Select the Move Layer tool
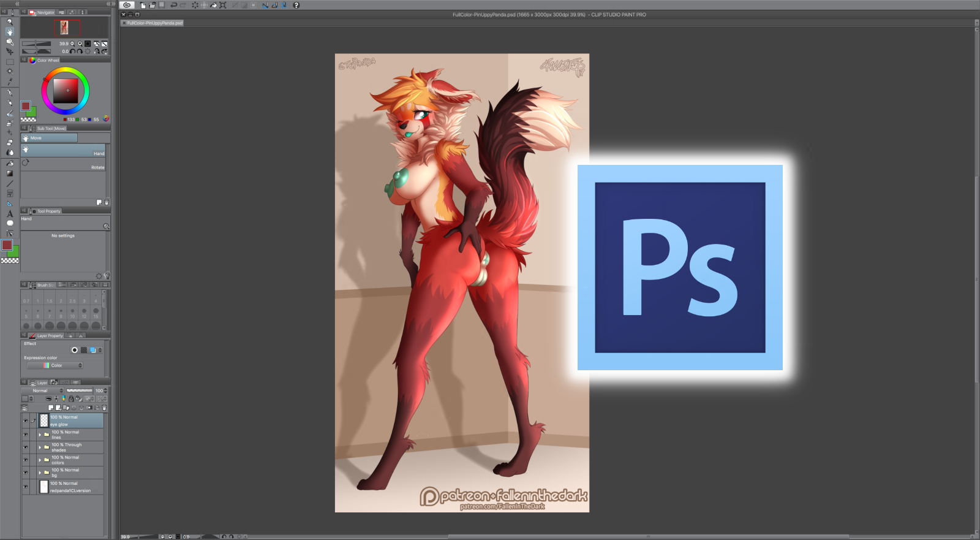The image size is (980, 540). point(10,51)
